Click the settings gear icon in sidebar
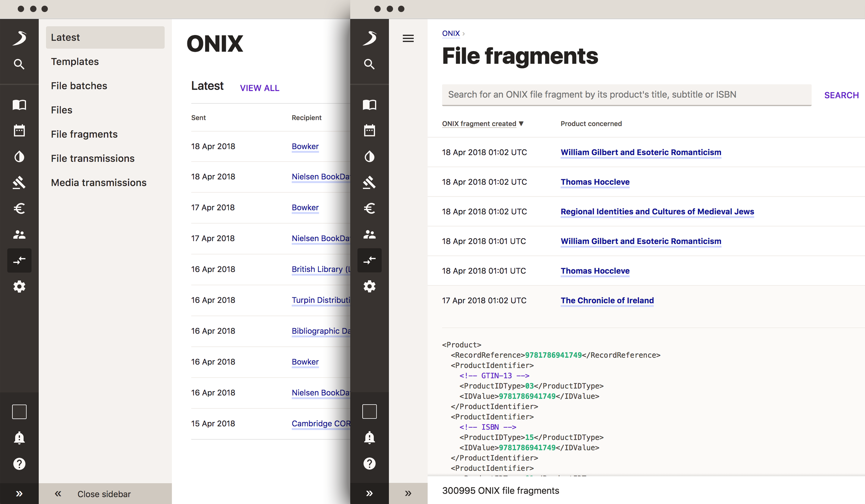This screenshot has height=504, width=865. click(x=19, y=286)
